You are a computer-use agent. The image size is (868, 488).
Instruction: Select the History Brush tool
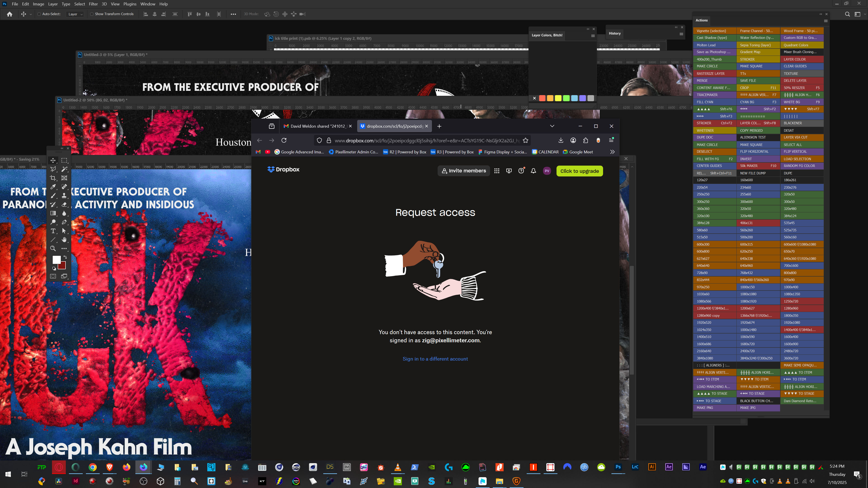tap(53, 204)
